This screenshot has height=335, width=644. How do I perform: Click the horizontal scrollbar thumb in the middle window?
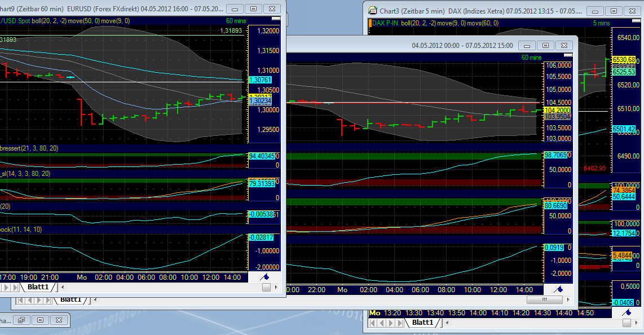point(545,299)
